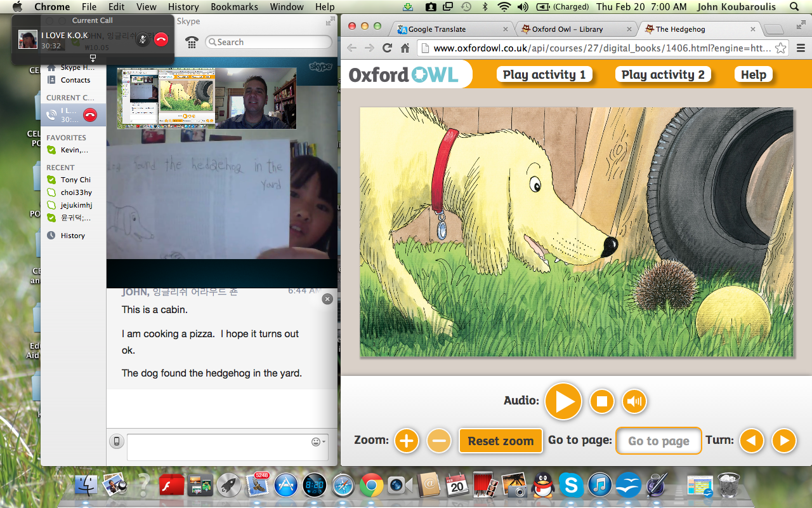Viewport: 812px width, 508px height.
Task: Open Spotlight search magnifier
Action: 794,7
